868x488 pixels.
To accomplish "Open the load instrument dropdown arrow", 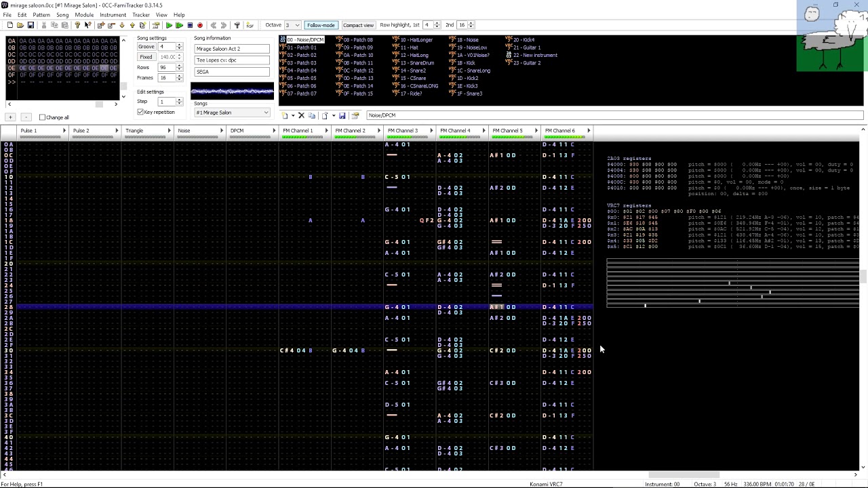I will pyautogui.click(x=333, y=116).
